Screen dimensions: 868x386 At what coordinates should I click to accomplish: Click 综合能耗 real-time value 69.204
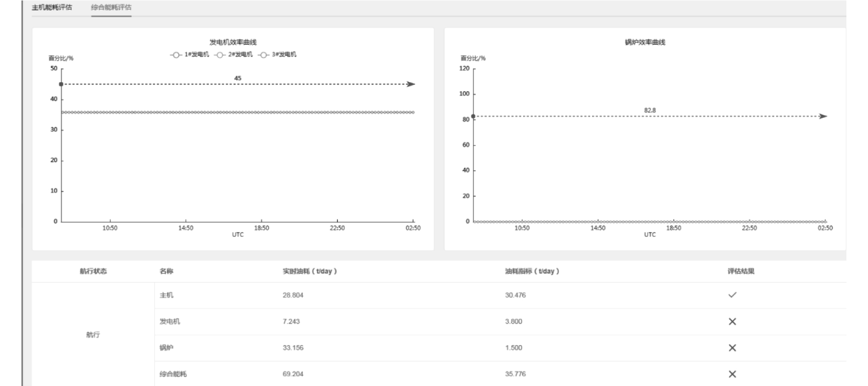pos(293,374)
